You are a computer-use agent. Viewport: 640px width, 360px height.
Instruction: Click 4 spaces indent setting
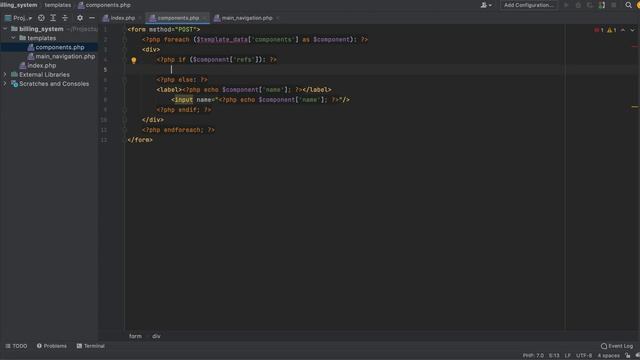pos(609,356)
